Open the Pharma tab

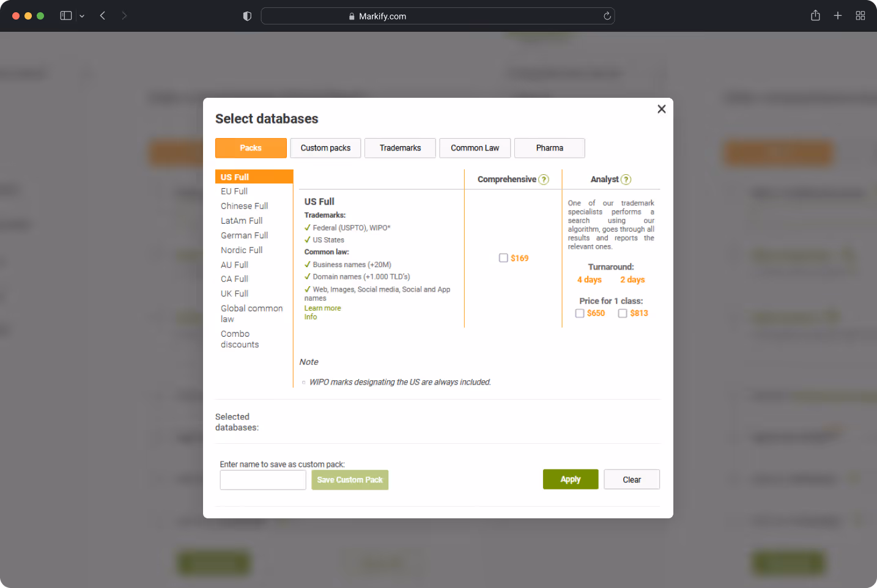point(550,148)
